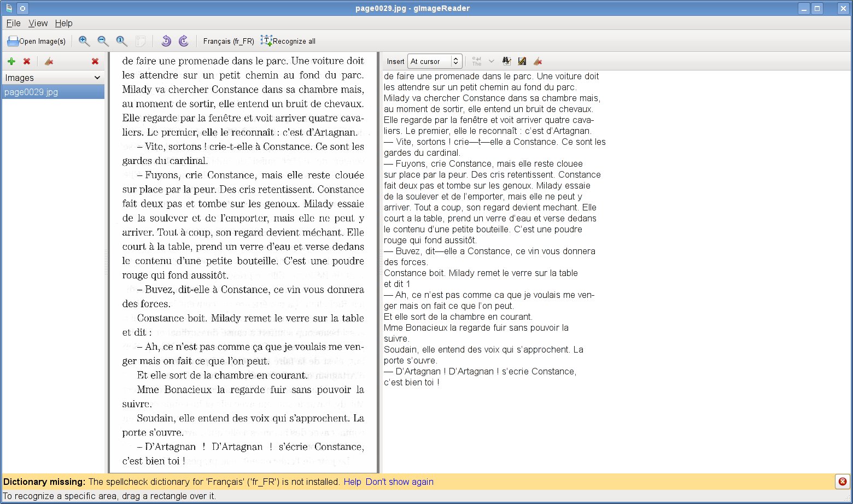Zoom out of the image
Screen dimensions: 853x504
point(103,41)
